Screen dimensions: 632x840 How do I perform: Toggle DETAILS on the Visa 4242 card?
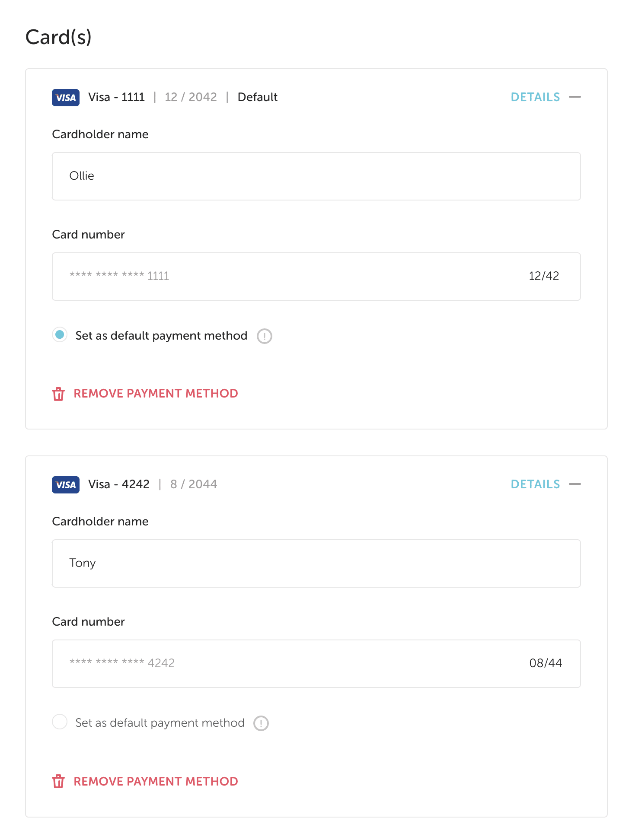[x=535, y=484]
